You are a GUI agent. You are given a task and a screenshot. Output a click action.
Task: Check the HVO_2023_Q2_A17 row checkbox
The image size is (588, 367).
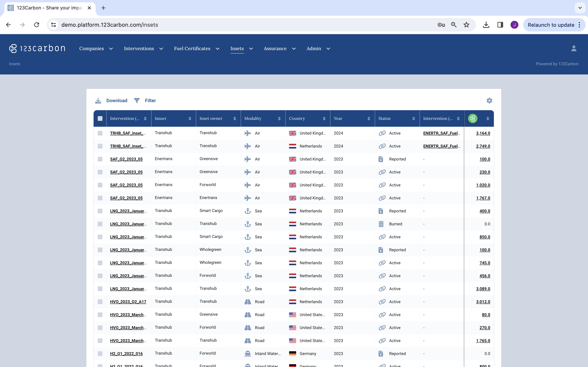(100, 302)
